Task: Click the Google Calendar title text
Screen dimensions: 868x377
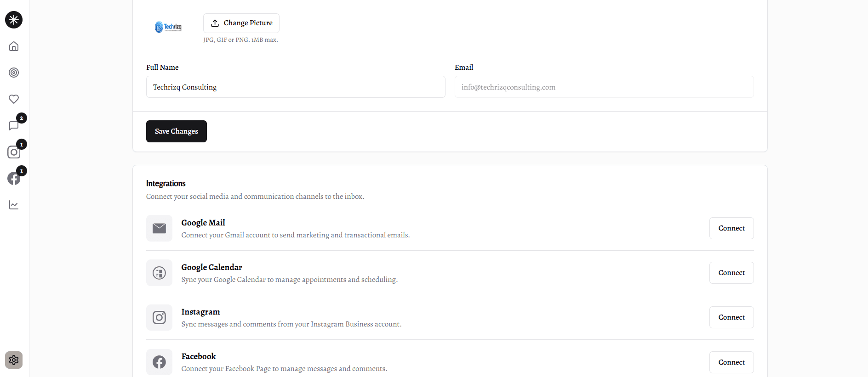Action: [212, 267]
